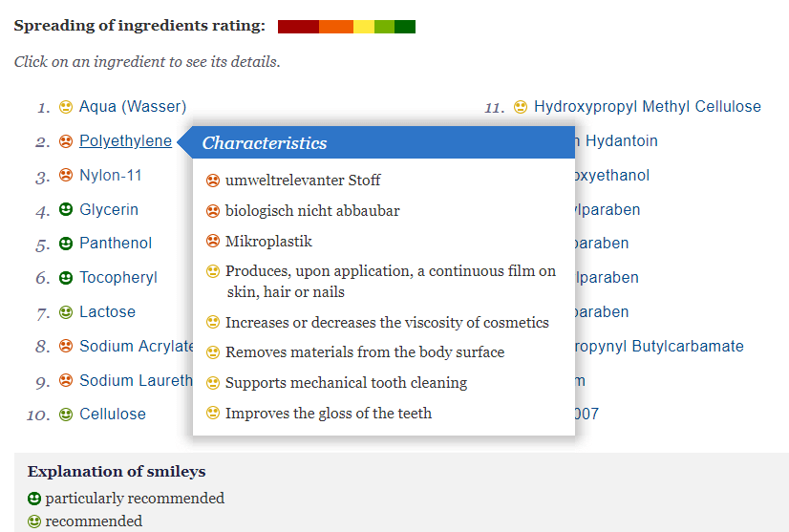Click the 'biologisch nicht abbaubar' characteristic
Screen dimensions: 789x532
click(x=312, y=211)
